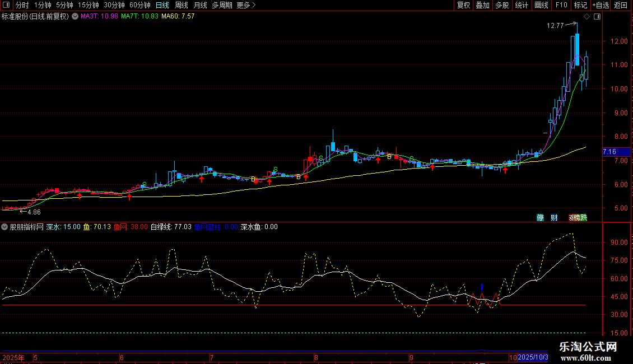Select the 1分钟 period tab

point(43,5)
